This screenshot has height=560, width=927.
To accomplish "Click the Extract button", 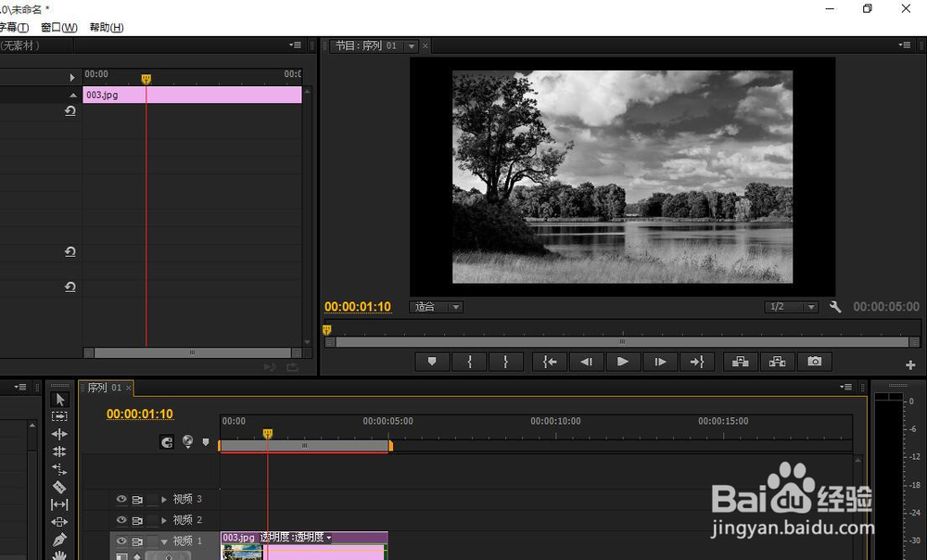I will click(x=778, y=362).
